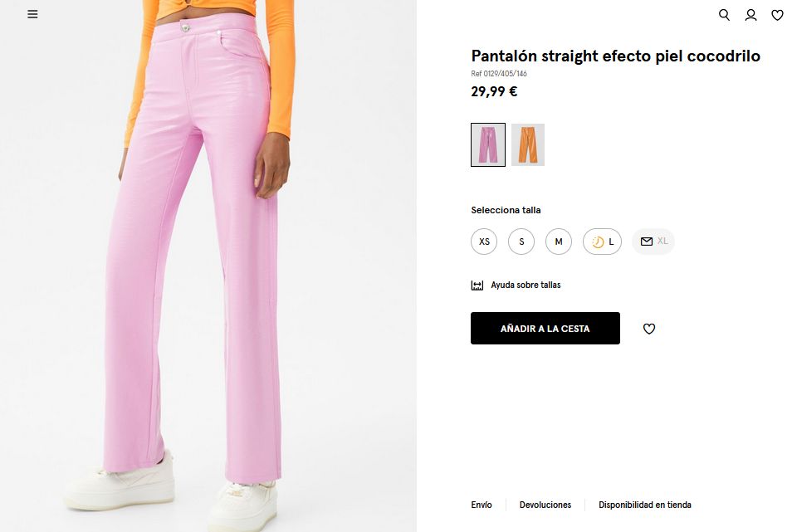Add product to favorites heart
The width and height of the screenshot is (792, 532).
pos(649,329)
